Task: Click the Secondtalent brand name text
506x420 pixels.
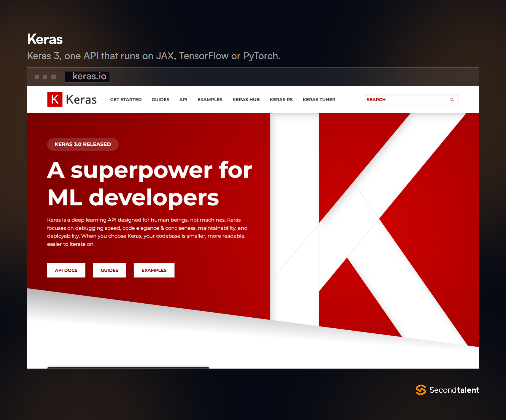Action: [x=454, y=390]
